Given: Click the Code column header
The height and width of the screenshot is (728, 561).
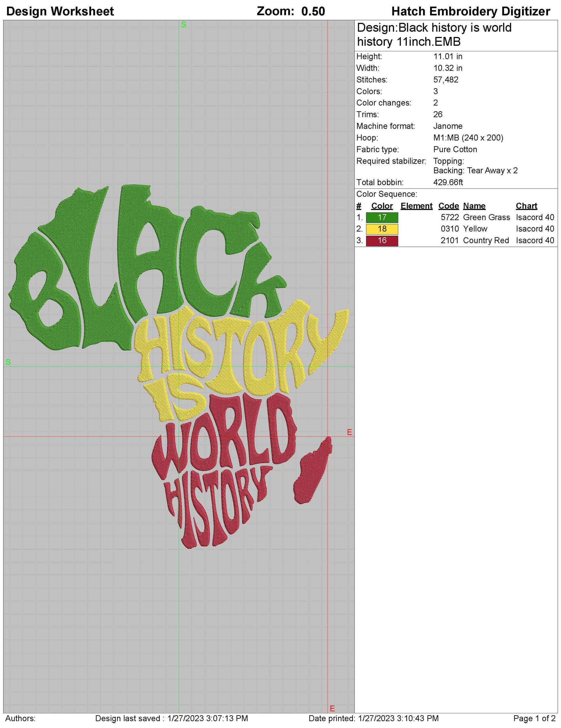Looking at the screenshot, I should click(x=448, y=206).
